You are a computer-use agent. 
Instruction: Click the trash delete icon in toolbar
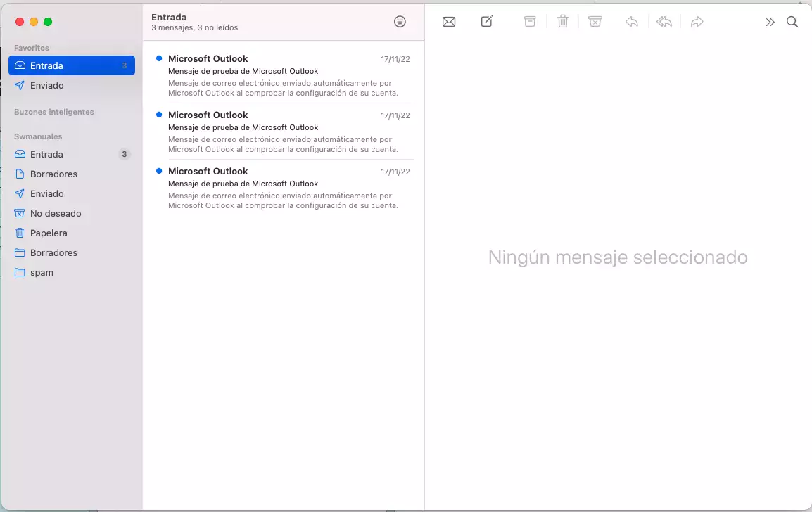[x=563, y=22]
